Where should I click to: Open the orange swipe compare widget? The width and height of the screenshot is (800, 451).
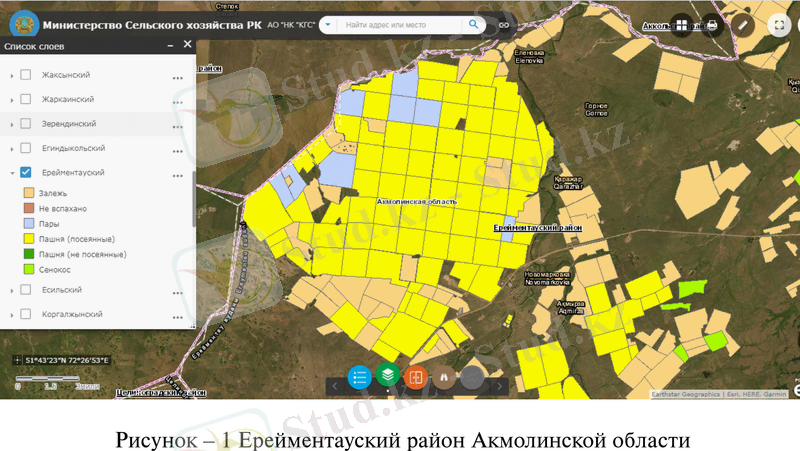click(x=416, y=378)
